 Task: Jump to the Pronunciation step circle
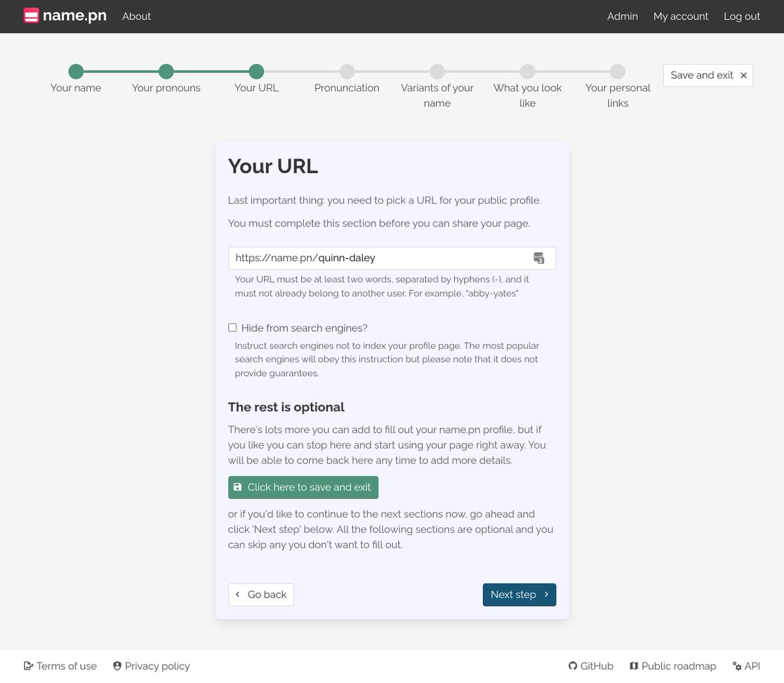[347, 71]
